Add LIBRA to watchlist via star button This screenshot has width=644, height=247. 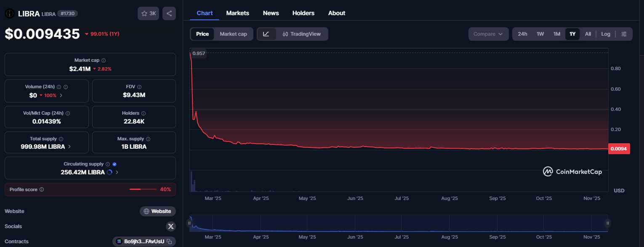[x=148, y=13]
